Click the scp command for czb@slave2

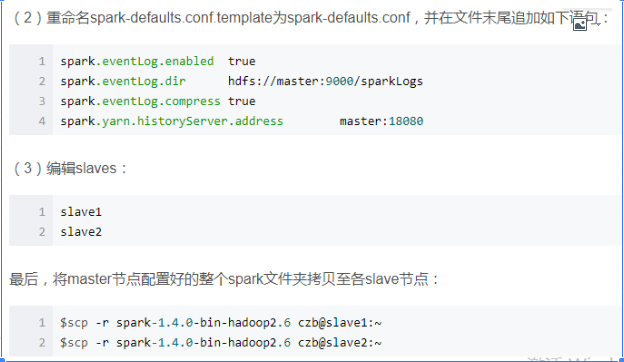(221, 343)
